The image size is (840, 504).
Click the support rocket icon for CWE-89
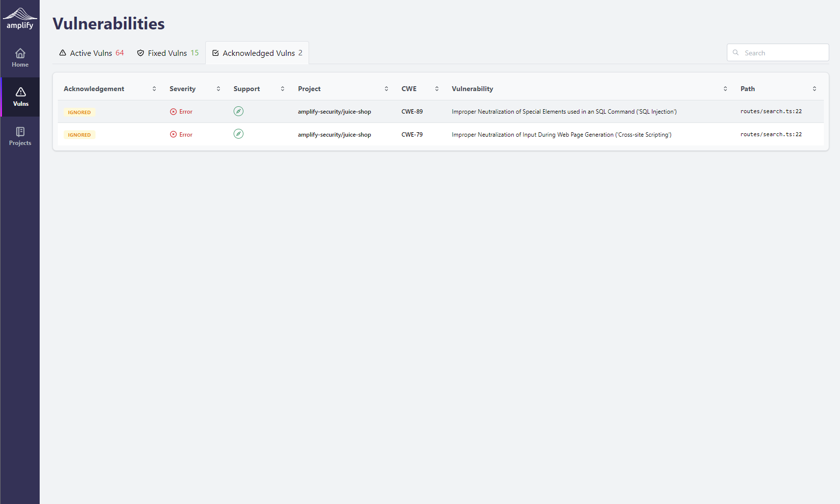coord(239,111)
